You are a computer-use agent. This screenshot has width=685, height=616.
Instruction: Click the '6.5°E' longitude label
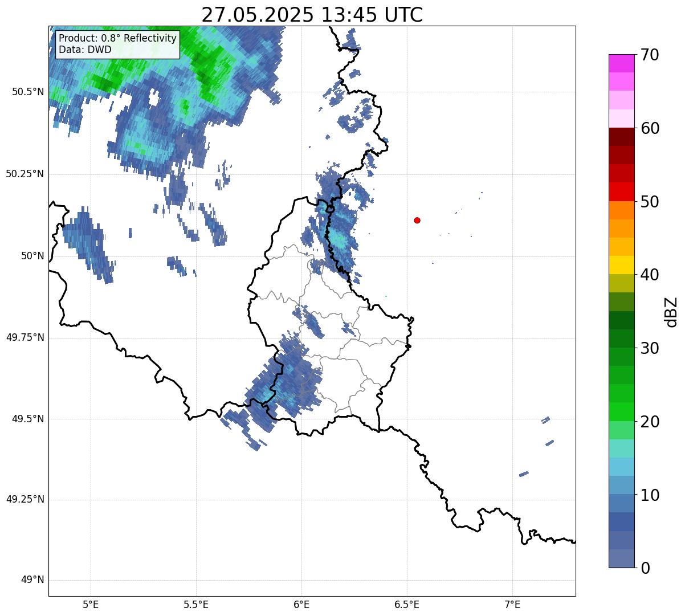click(407, 604)
